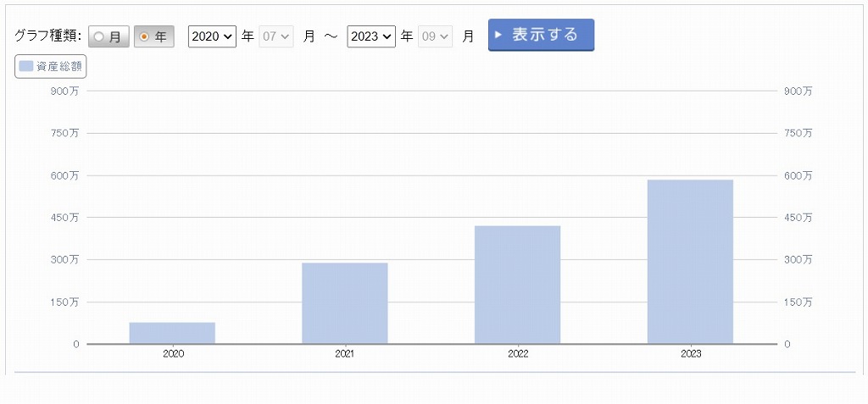This screenshot has width=868, height=404.
Task: Click the 2021 x-axis label
Action: pos(345,354)
